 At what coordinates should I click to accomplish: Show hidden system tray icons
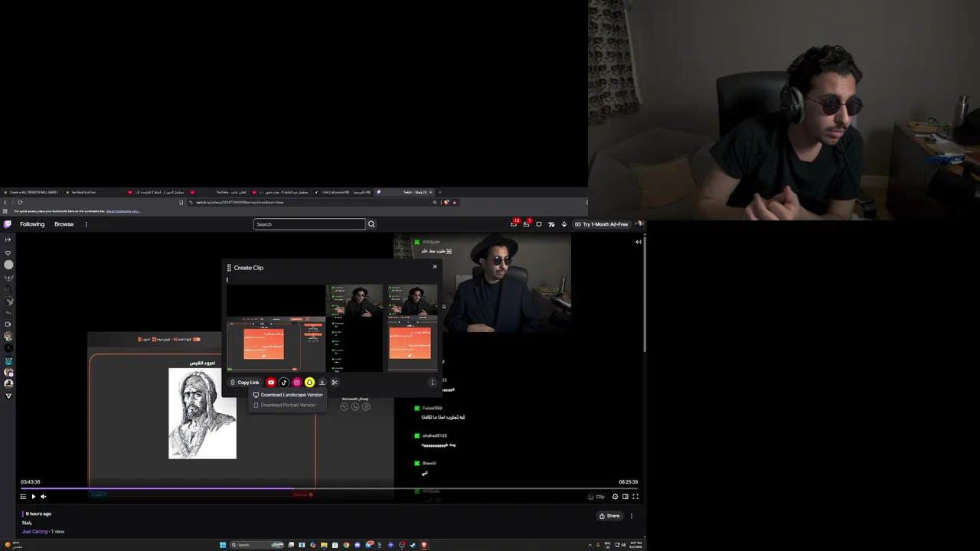coord(590,545)
